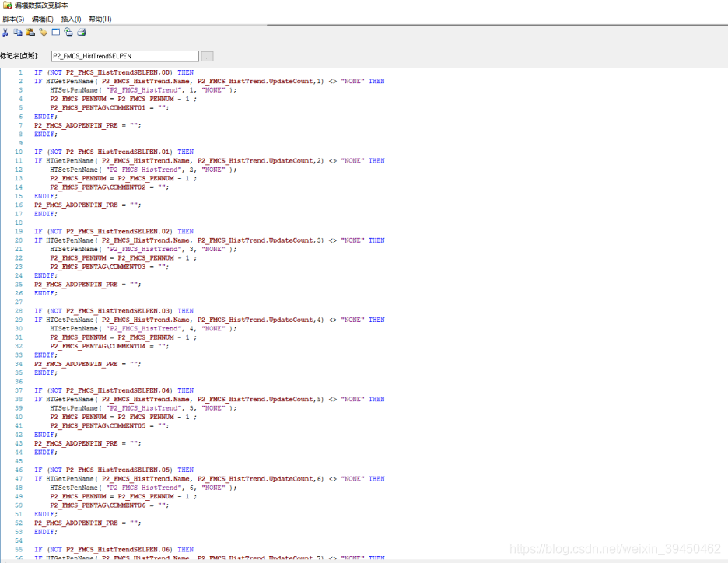Image resolution: width=728 pixels, height=563 pixels.
Task: Click the ENDIF on line 26
Action: pos(45,293)
